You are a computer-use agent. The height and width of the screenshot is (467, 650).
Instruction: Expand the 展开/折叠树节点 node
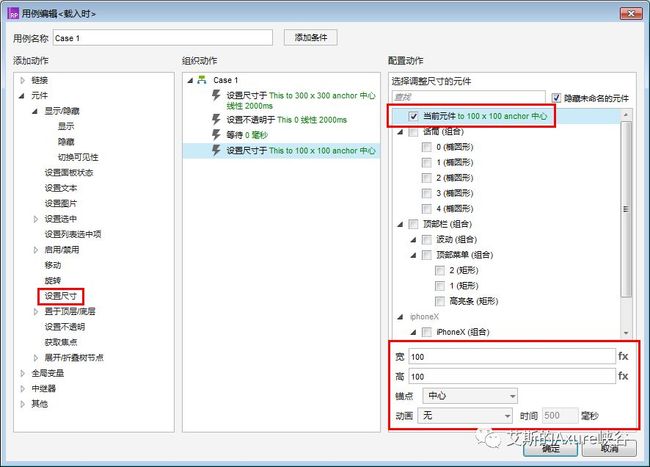click(x=36, y=358)
